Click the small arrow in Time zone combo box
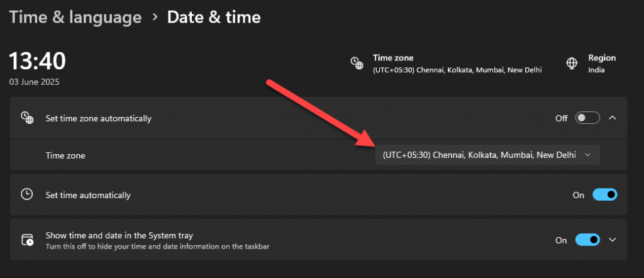The height and width of the screenshot is (278, 644). [587, 155]
